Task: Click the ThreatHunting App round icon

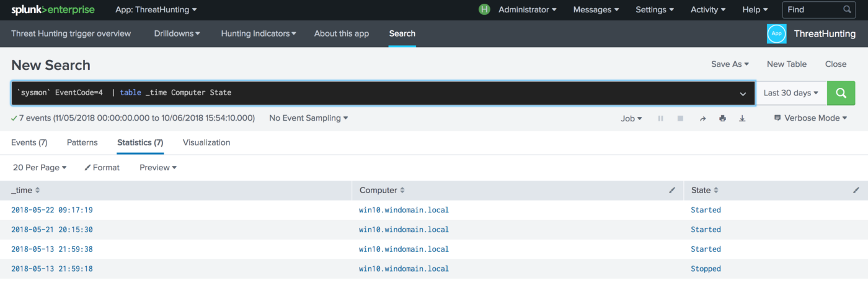Action: pyautogui.click(x=777, y=34)
